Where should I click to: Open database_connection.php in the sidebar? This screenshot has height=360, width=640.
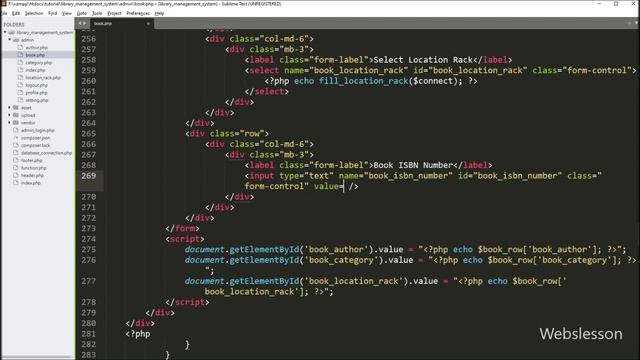click(46, 153)
